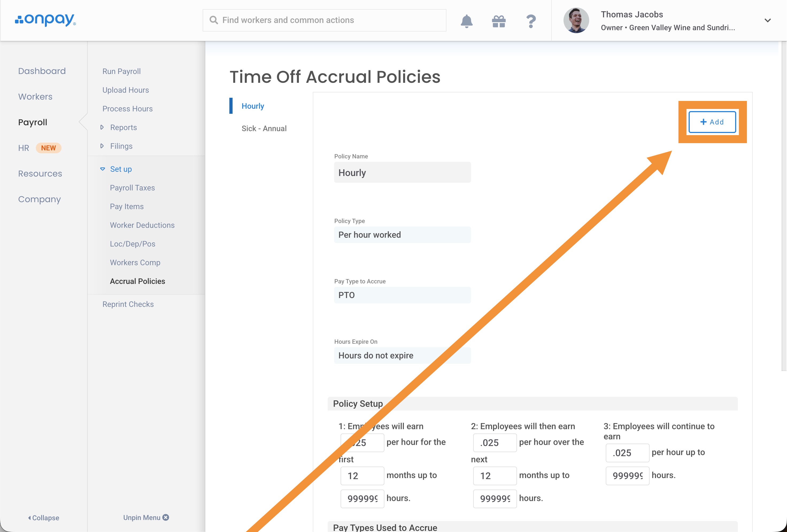
Task: Click the search magnifier icon
Action: click(x=214, y=20)
